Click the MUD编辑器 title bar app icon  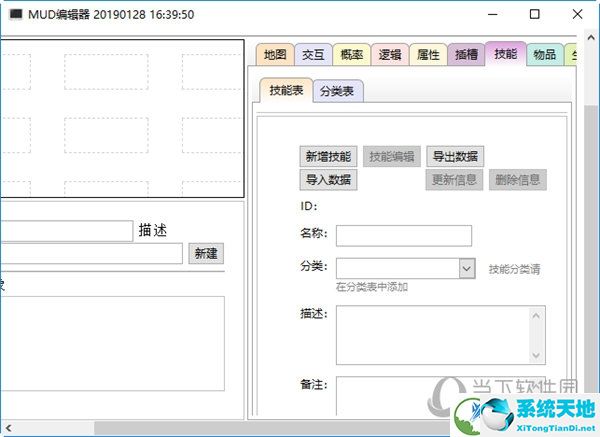tap(16, 14)
